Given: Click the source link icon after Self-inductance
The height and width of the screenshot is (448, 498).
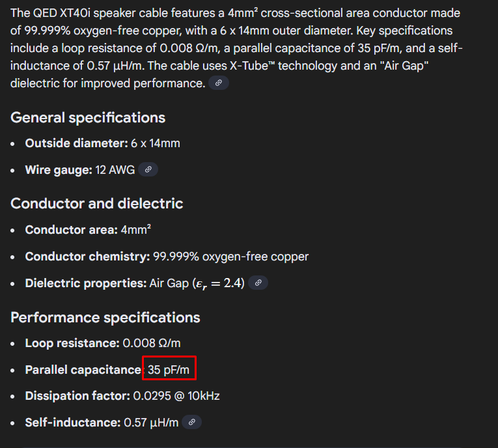Looking at the screenshot, I should click(191, 422).
